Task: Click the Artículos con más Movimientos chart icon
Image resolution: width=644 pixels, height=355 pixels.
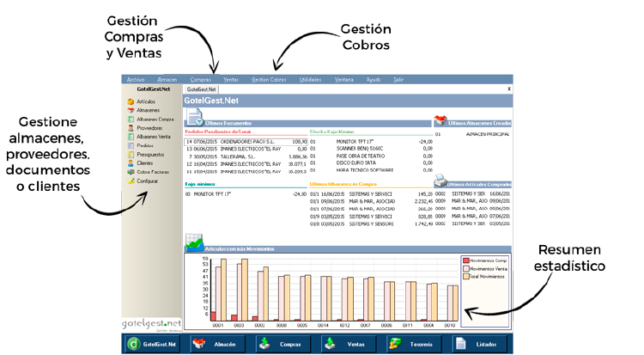Action: 194,242
